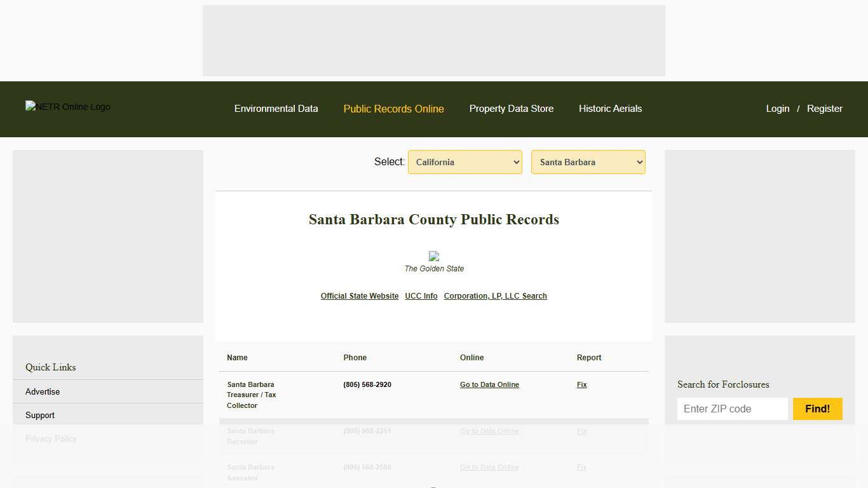Click the Support link in Quick Links
The image size is (868, 488).
point(39,415)
